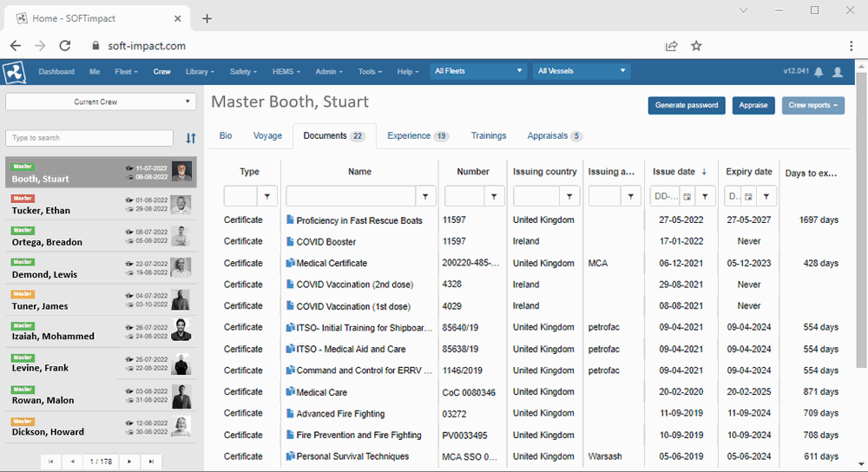Expand the Tools menu
Viewport: 868px width, 472px height.
[370, 71]
